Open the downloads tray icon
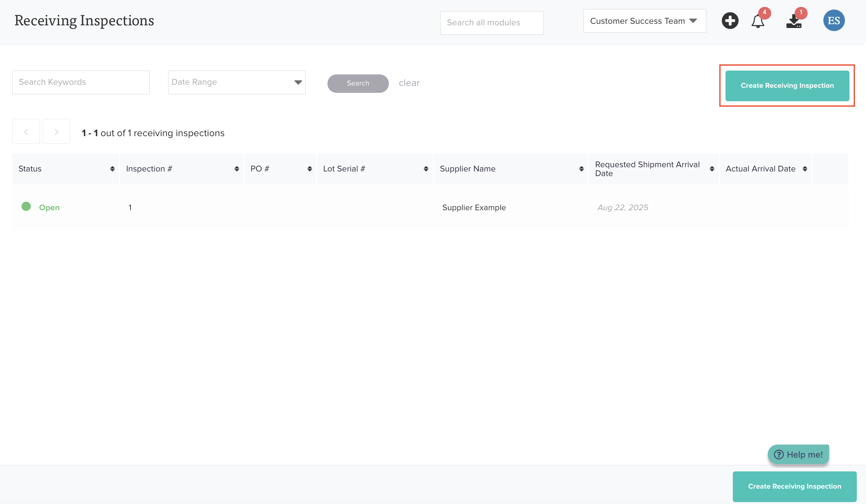This screenshot has height=504, width=866. coord(794,21)
